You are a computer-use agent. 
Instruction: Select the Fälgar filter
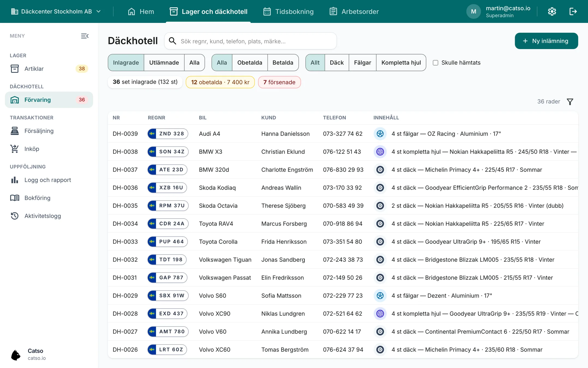pyautogui.click(x=362, y=63)
